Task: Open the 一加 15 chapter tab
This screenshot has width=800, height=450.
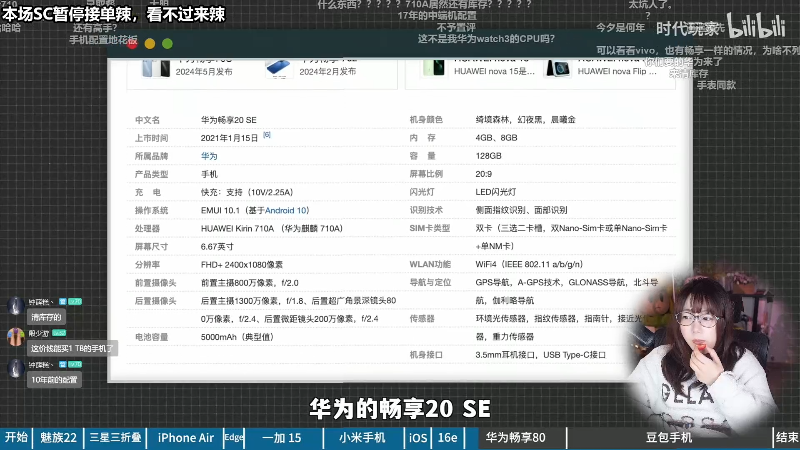Action: click(282, 438)
